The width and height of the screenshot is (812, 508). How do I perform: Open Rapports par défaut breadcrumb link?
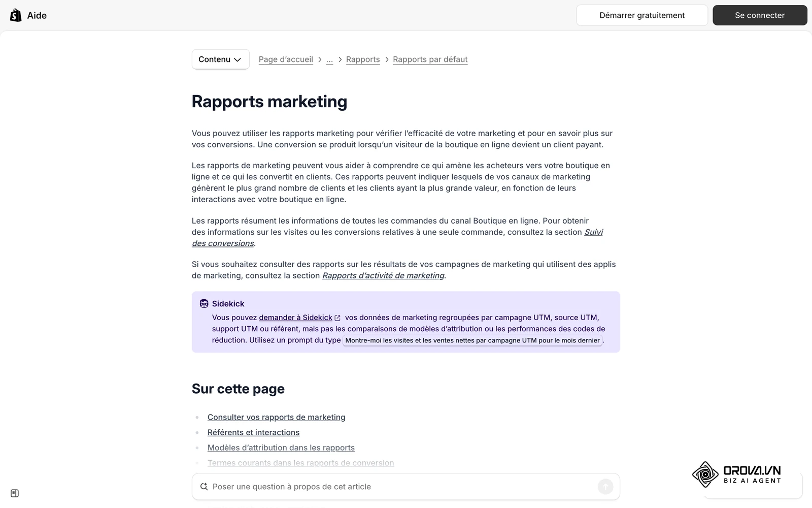click(x=430, y=59)
